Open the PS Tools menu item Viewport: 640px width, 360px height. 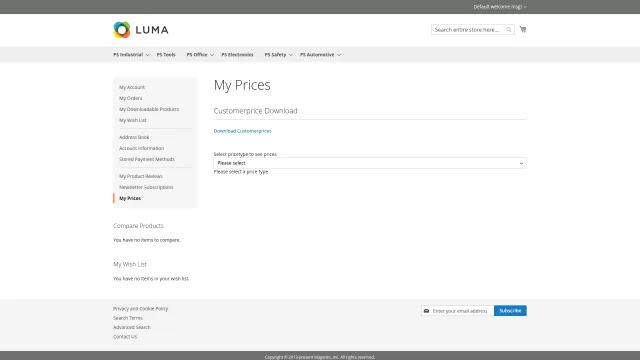(166, 55)
